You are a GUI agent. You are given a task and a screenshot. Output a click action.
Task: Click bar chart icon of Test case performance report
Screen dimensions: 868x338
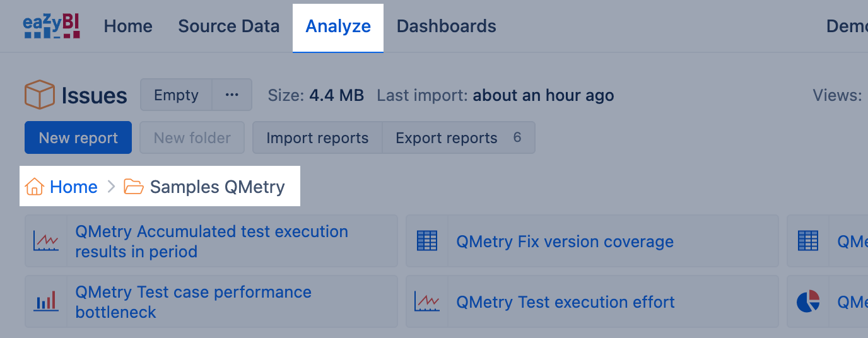(x=46, y=301)
